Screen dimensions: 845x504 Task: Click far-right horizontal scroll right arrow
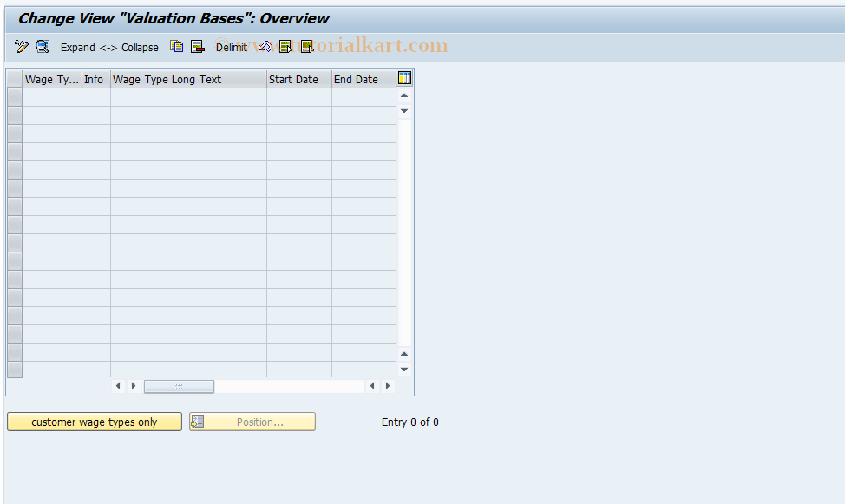pos(388,386)
